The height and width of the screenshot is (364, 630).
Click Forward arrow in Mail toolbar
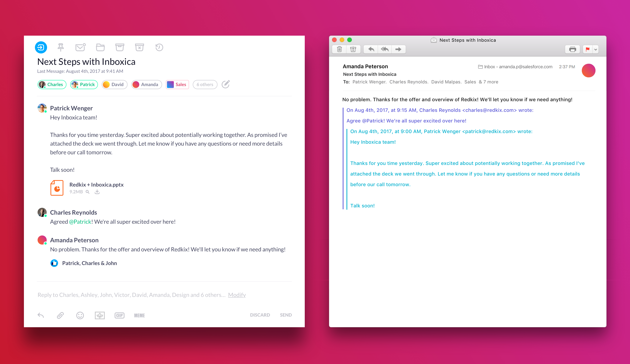398,49
